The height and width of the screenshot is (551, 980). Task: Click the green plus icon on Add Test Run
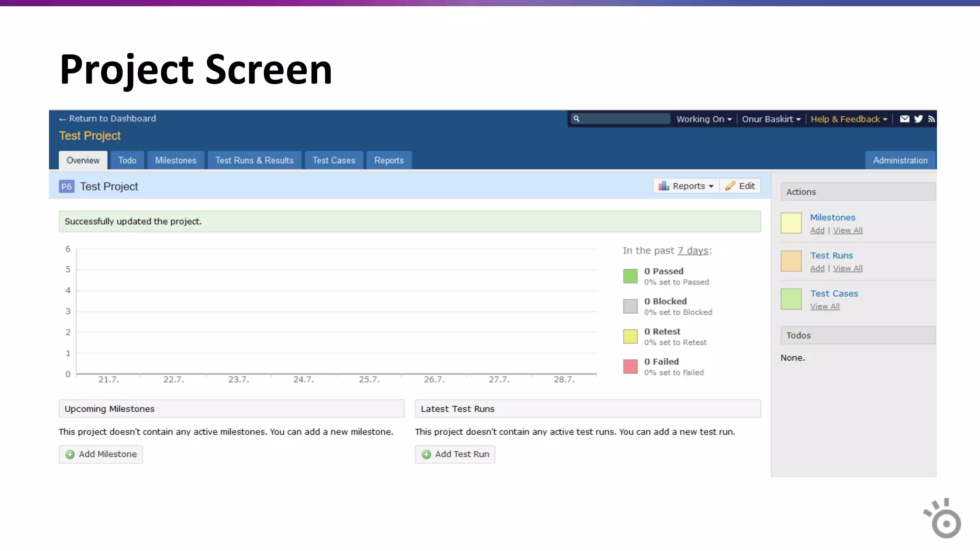click(x=426, y=454)
